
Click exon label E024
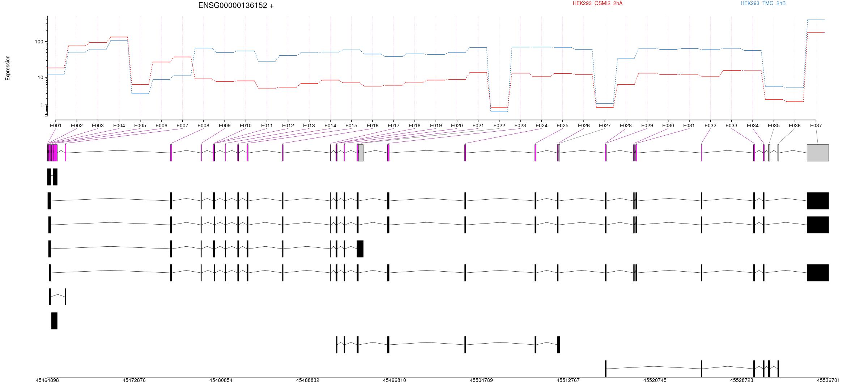tap(541, 126)
